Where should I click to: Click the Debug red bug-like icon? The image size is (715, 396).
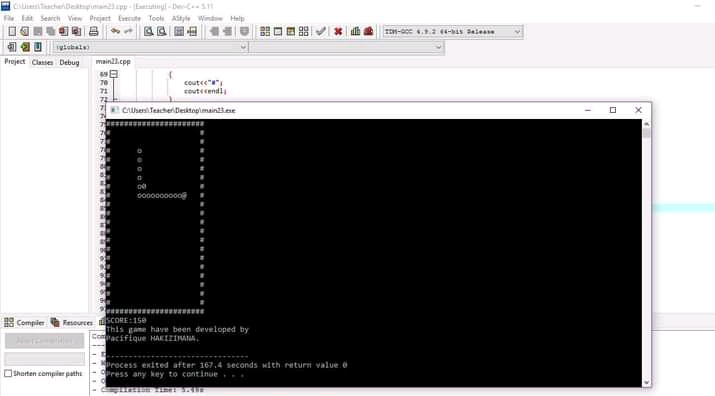click(368, 31)
